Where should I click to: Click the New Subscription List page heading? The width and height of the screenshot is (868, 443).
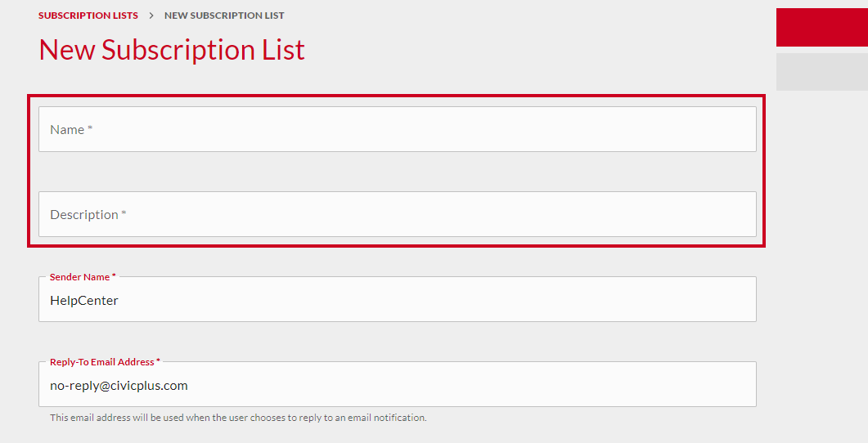click(x=172, y=50)
